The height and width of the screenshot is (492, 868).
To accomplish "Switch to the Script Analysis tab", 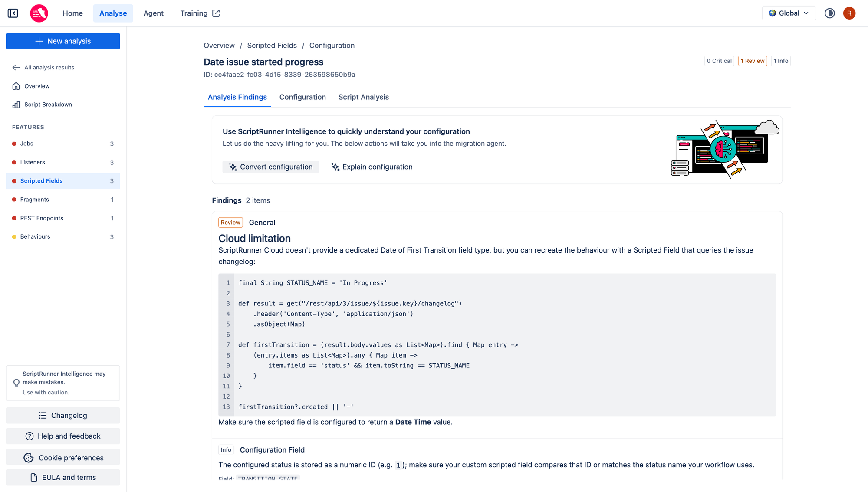I will (x=364, y=97).
